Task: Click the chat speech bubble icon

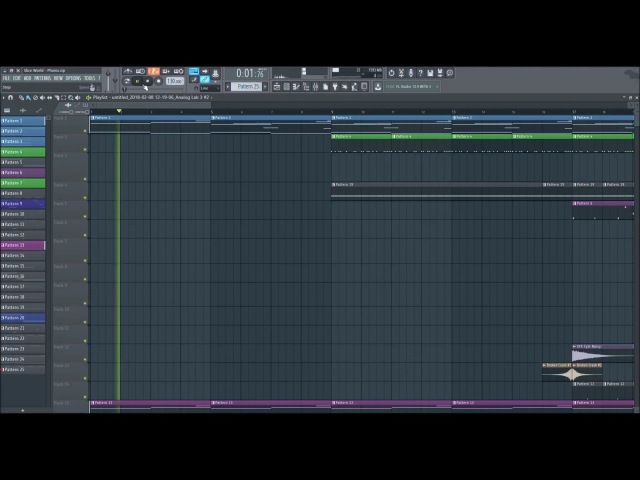Action: (450, 73)
